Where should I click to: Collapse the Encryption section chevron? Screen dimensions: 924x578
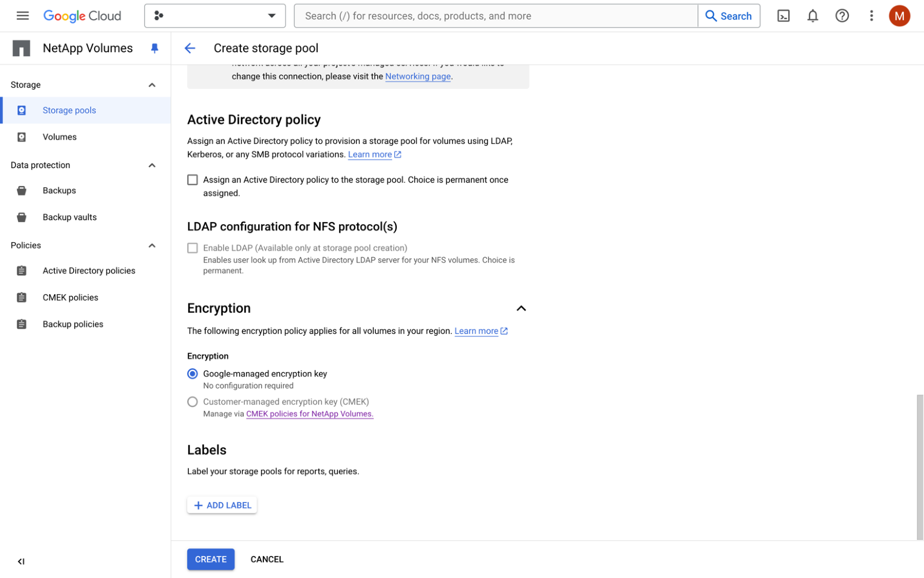click(x=521, y=309)
